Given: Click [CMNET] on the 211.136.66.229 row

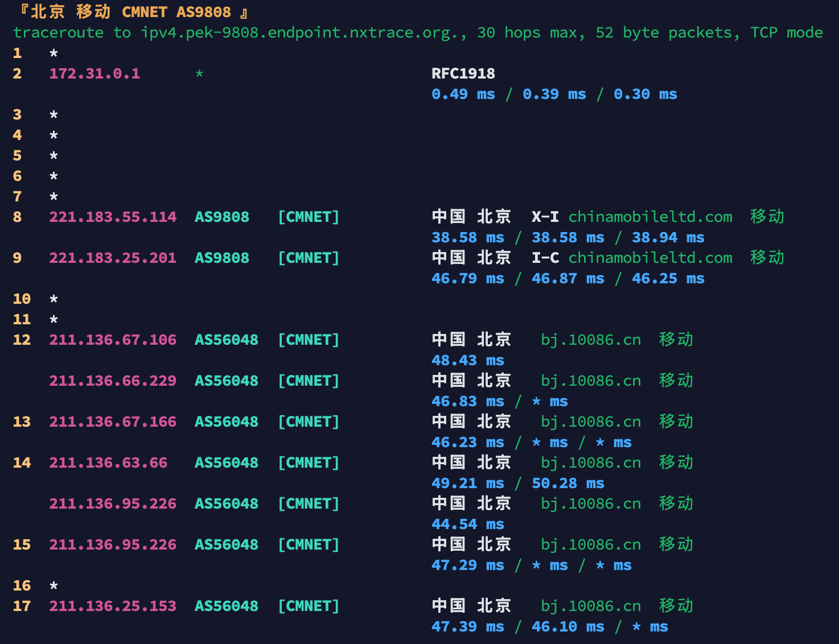Looking at the screenshot, I should (x=309, y=381).
